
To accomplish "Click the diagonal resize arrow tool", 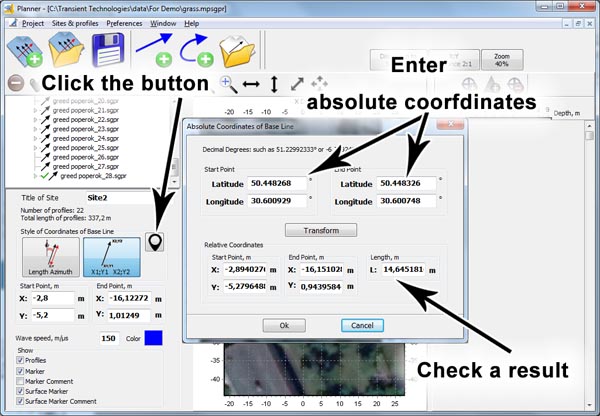I will click(x=297, y=84).
